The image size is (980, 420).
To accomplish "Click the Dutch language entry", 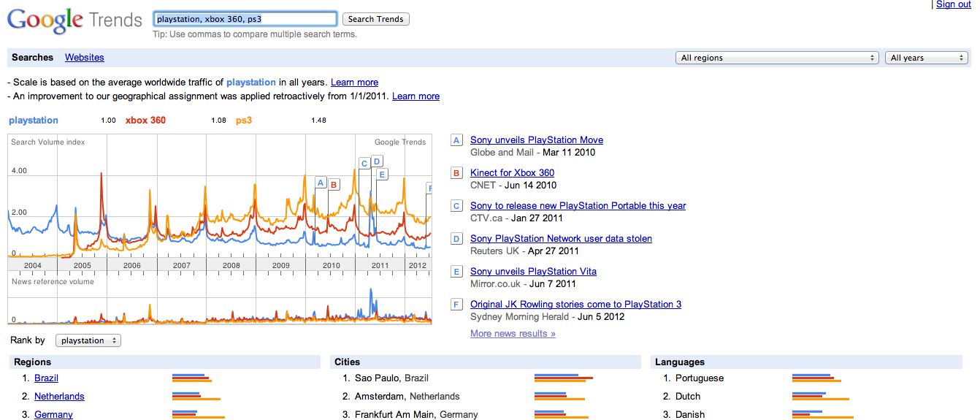I will (x=688, y=397).
